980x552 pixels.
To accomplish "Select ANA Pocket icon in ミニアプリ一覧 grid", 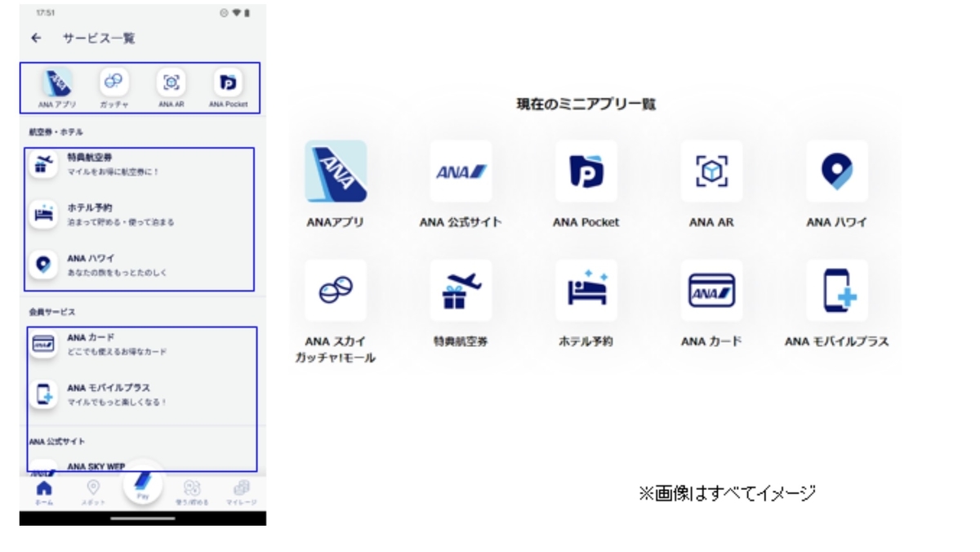I will (586, 171).
